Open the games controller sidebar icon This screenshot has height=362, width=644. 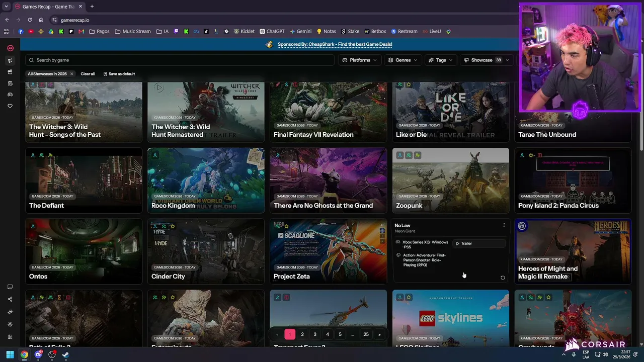(x=10, y=95)
